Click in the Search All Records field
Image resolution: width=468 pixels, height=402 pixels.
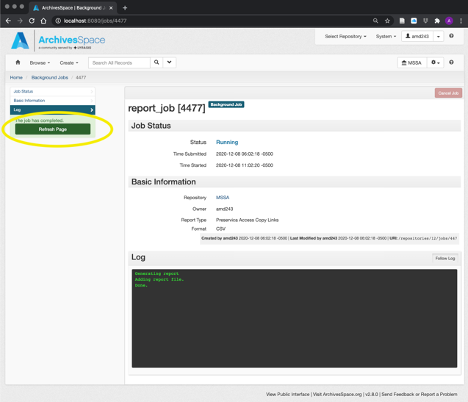click(119, 63)
